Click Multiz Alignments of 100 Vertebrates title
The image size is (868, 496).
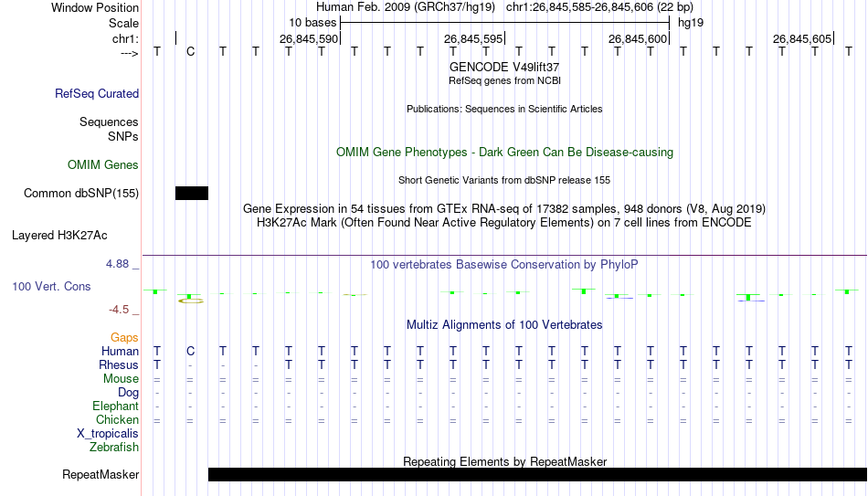click(504, 325)
